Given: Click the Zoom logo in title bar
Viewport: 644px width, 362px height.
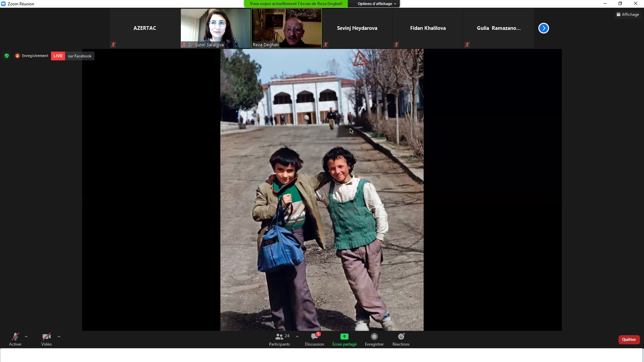Looking at the screenshot, I should click(3, 4).
